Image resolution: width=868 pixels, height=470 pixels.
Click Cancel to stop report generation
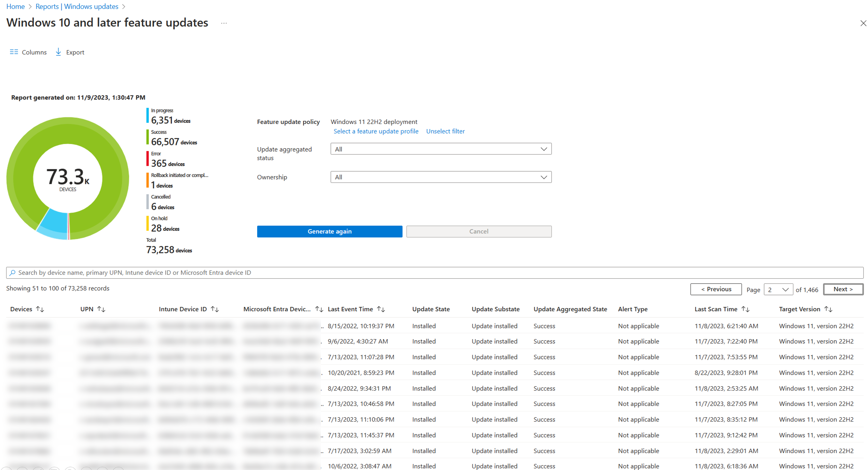click(479, 231)
